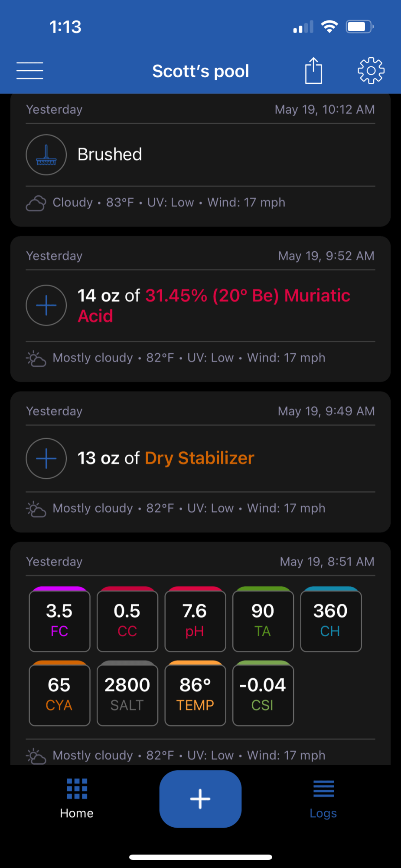The height and width of the screenshot is (868, 401).
Task: Select the 7.6 pH reading tile
Action: [x=195, y=619]
